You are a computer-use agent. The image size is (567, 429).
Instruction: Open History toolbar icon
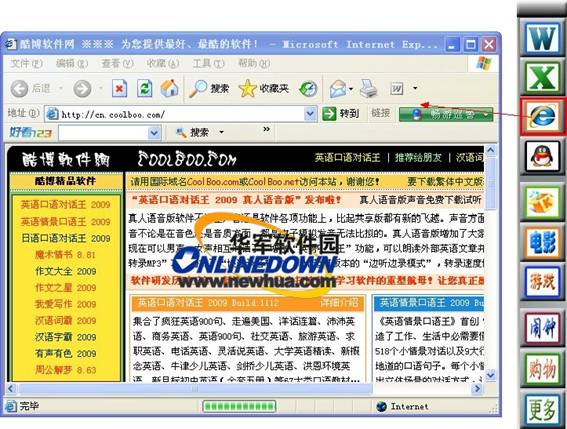308,88
